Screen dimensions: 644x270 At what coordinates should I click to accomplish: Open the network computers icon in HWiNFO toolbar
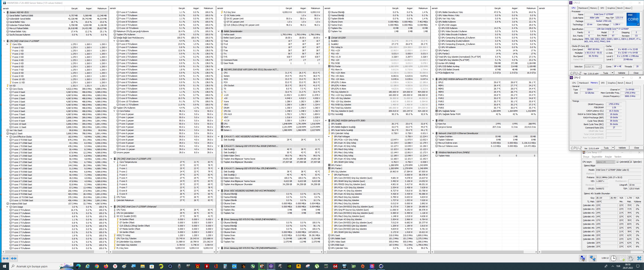click(593, 258)
